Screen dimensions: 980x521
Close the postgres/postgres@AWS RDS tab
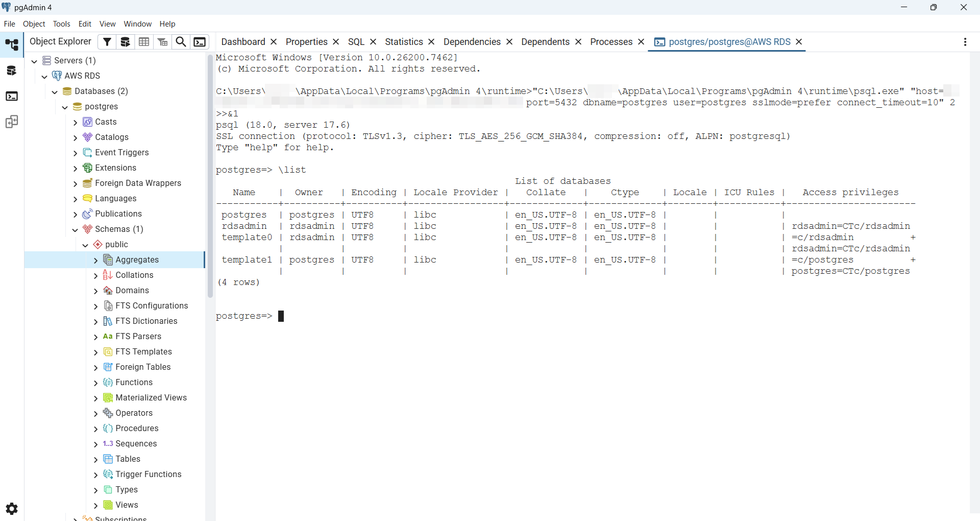(x=799, y=42)
